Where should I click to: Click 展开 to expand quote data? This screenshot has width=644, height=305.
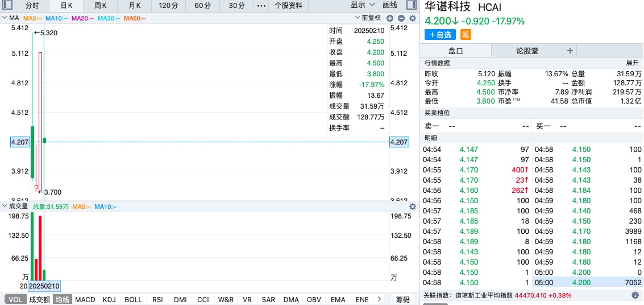(x=633, y=63)
